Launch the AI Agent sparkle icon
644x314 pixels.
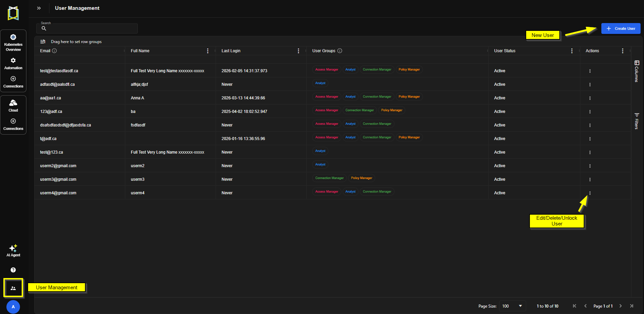[13, 248]
